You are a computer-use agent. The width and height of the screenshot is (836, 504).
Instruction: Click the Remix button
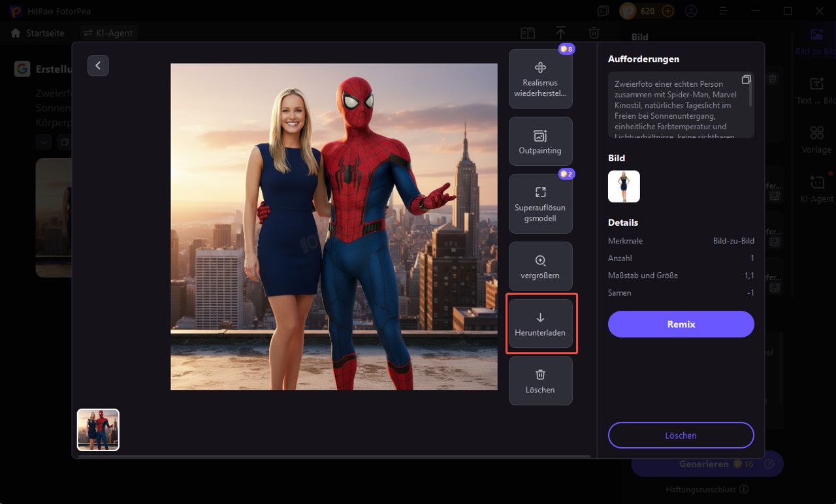point(681,324)
